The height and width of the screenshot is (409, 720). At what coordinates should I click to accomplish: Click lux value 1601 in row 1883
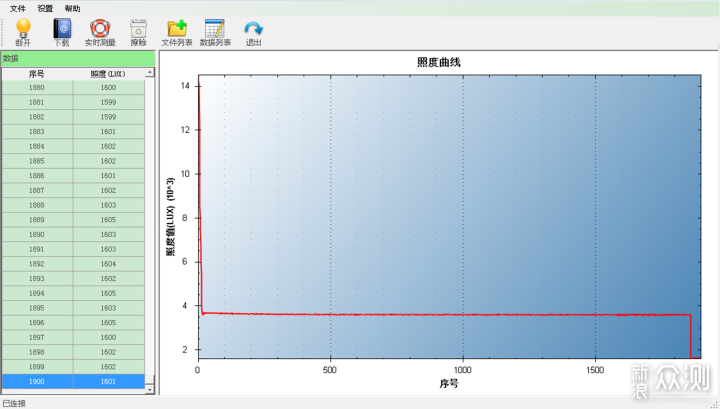click(108, 131)
